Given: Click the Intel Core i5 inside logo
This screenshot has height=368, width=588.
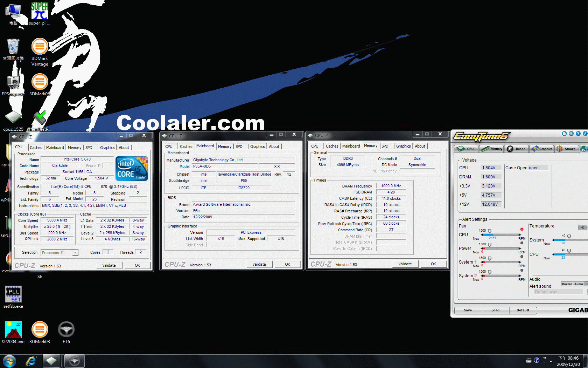Looking at the screenshot, I should (x=132, y=168).
